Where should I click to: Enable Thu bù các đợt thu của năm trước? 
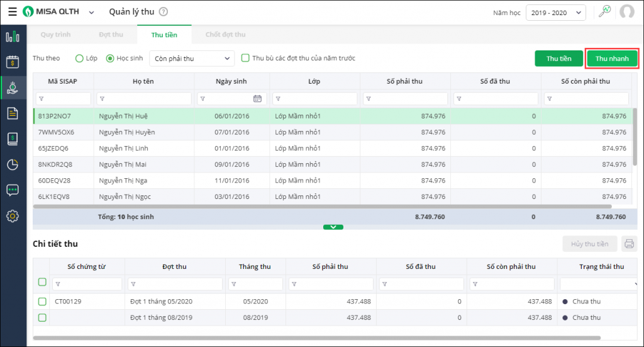(x=246, y=59)
